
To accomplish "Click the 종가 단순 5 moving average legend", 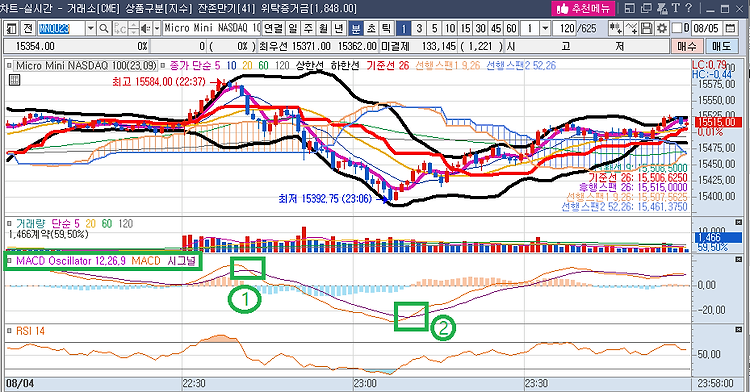I will tap(196, 65).
